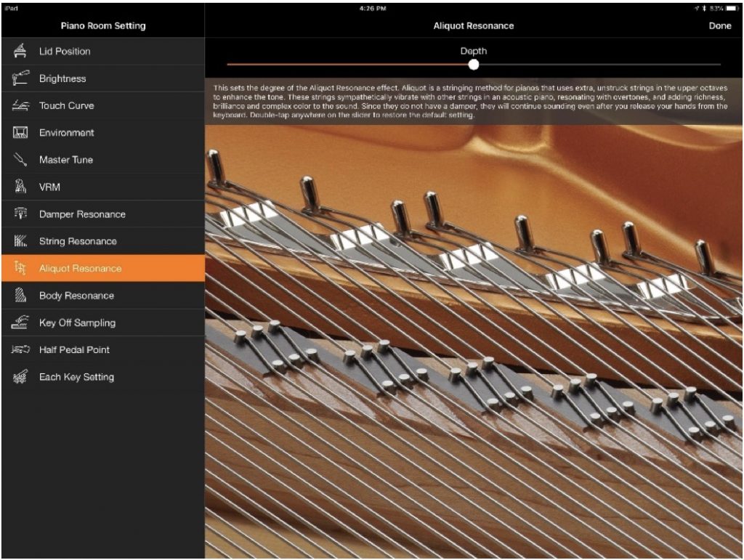Select the highlighted Aliquot Resonance row
744x560 pixels.
point(102,268)
